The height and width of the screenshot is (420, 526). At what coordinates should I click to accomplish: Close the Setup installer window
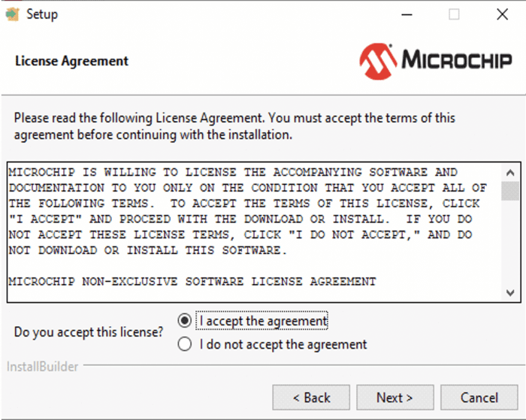pos(502,14)
